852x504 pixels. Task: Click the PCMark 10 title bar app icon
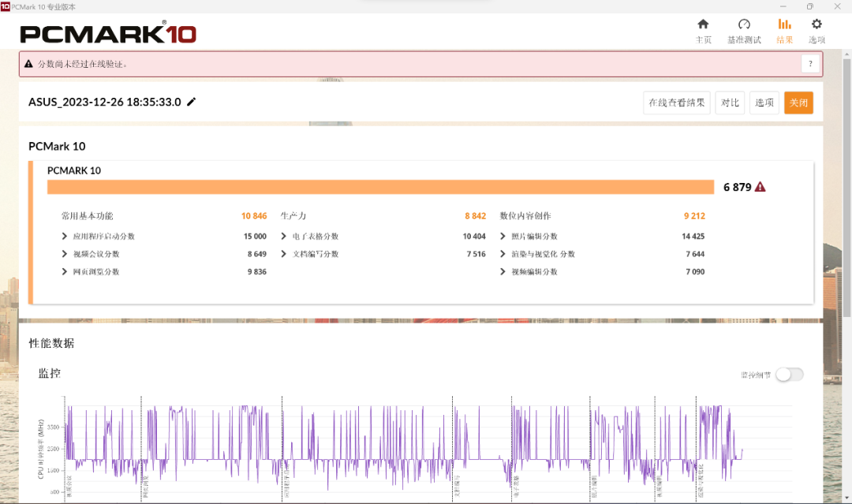pyautogui.click(x=6, y=6)
